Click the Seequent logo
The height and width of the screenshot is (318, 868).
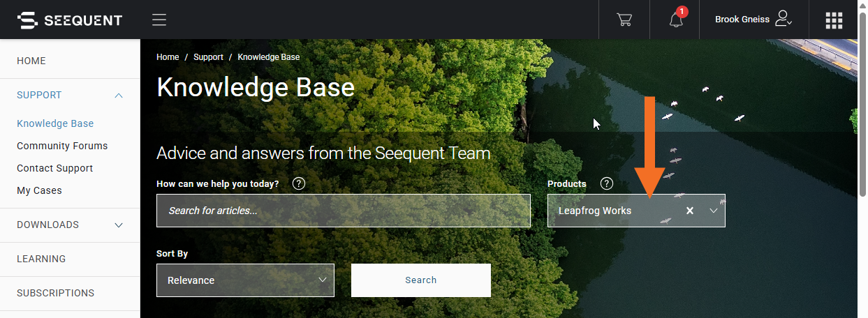pyautogui.click(x=69, y=20)
